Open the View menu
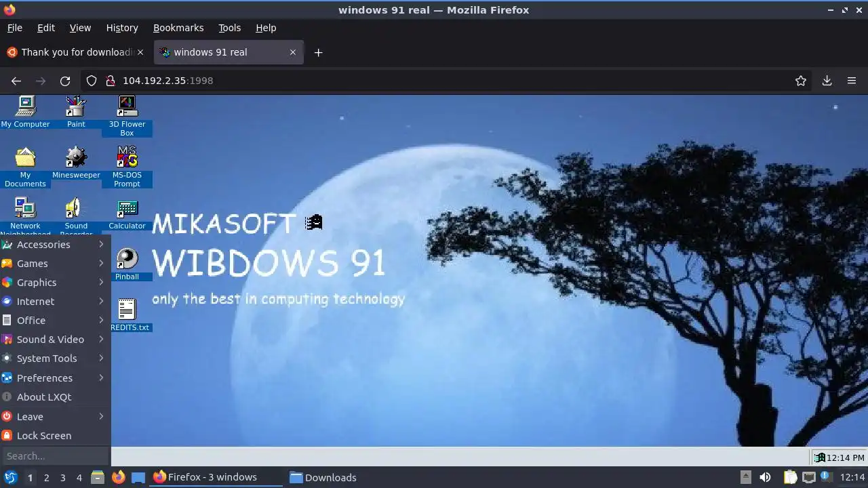Image resolution: width=868 pixels, height=488 pixels. [x=80, y=28]
